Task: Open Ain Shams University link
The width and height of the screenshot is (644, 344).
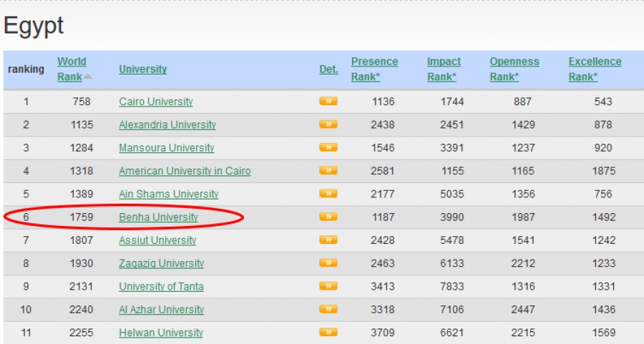Action: (168, 194)
